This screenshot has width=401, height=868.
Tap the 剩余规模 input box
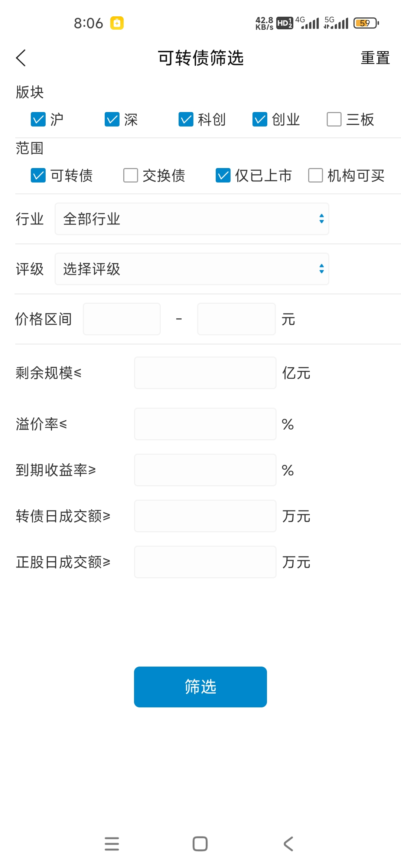tap(205, 373)
